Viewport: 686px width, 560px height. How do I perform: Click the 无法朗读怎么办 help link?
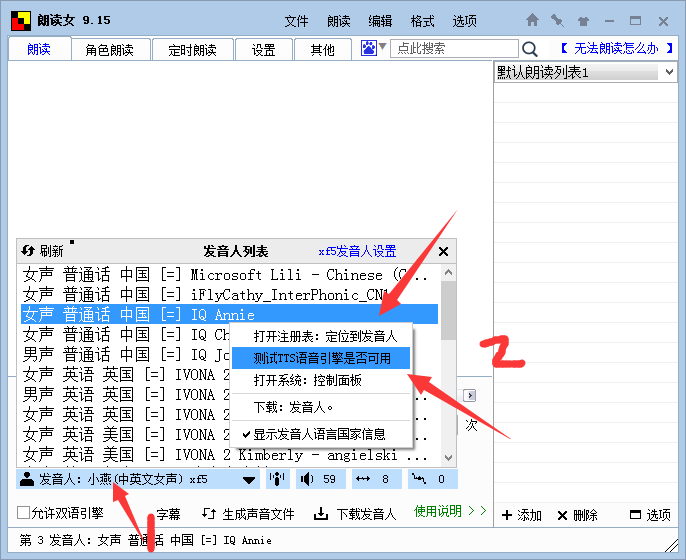(616, 48)
